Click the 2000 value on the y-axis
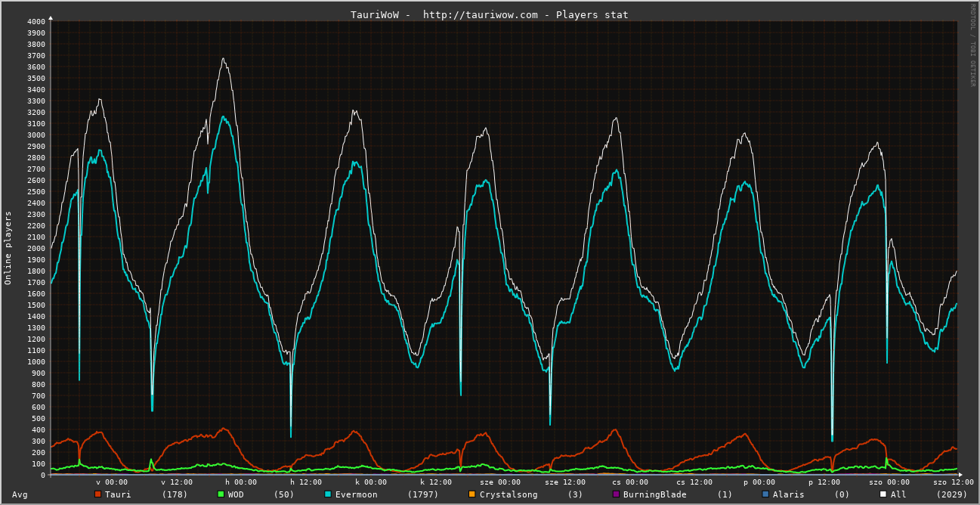980x505 pixels. tap(36, 248)
